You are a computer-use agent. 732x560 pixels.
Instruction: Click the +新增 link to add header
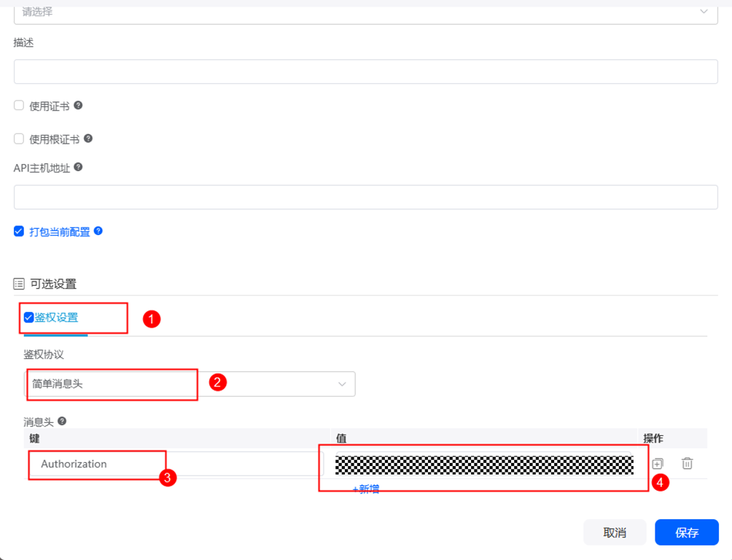pyautogui.click(x=366, y=489)
